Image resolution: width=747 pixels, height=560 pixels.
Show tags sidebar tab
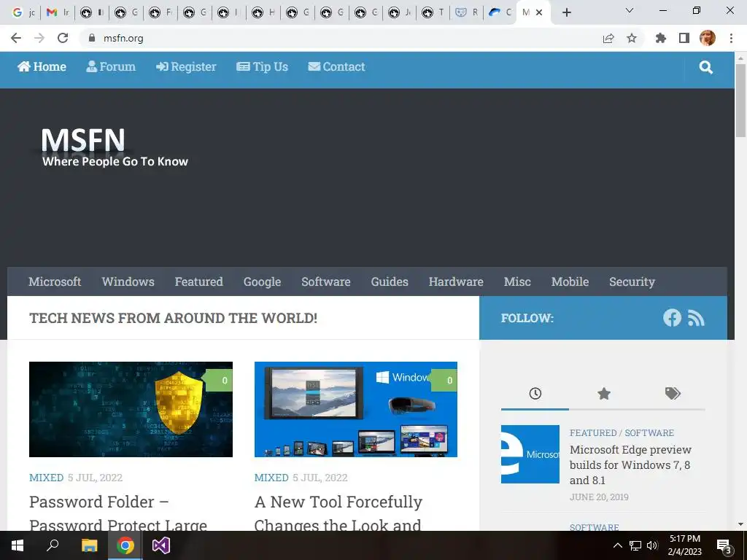click(x=672, y=394)
